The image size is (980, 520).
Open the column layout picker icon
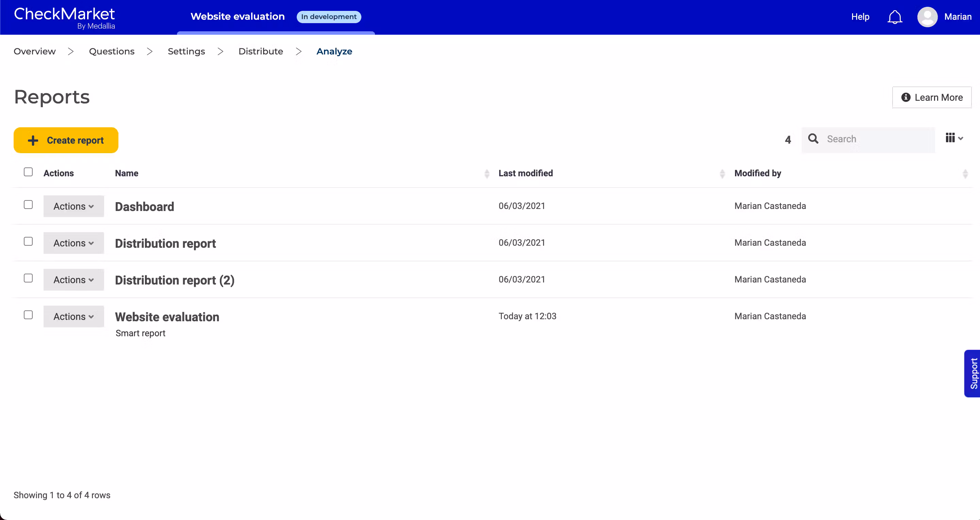tap(954, 138)
